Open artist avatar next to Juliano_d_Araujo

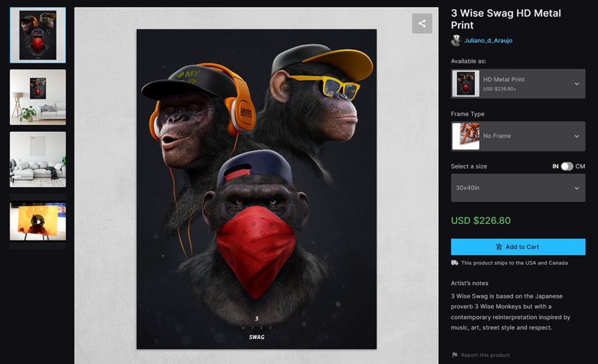(456, 40)
